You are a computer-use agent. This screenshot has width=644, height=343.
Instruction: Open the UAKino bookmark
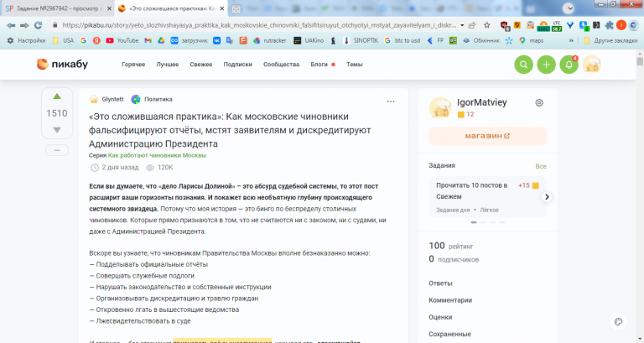click(309, 40)
